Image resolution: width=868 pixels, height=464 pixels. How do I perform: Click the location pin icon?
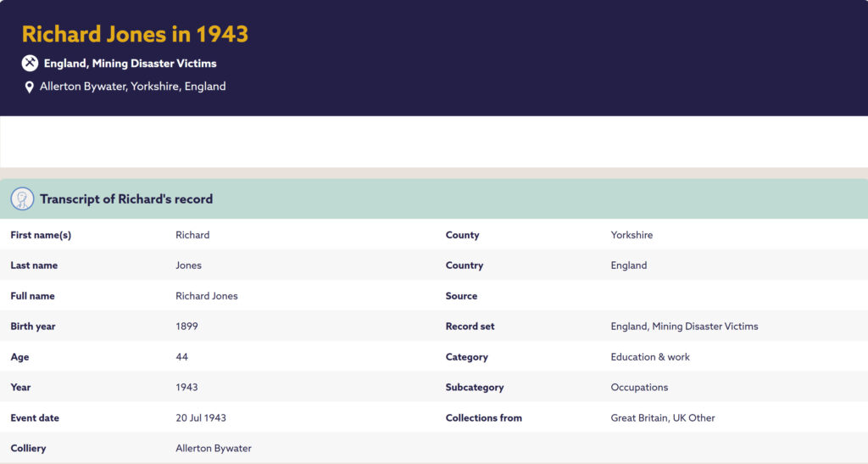[x=30, y=87]
